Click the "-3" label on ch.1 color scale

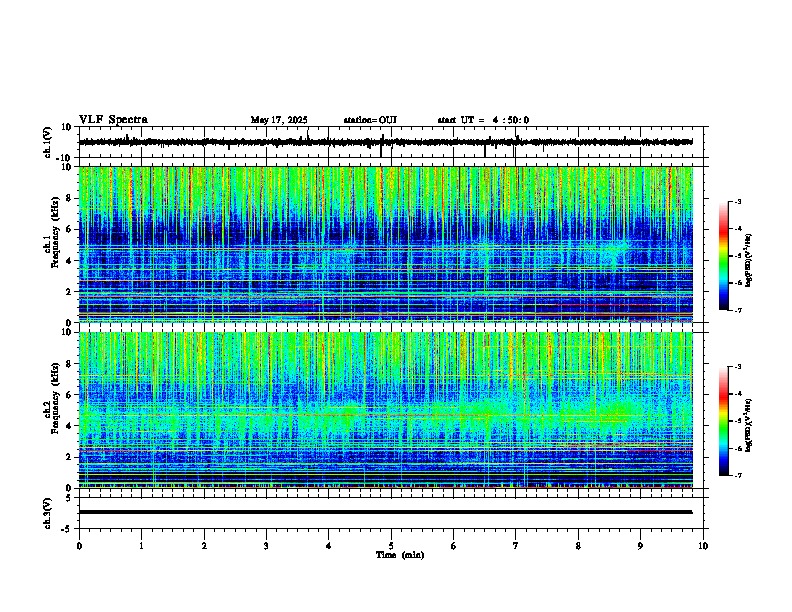coord(738,202)
